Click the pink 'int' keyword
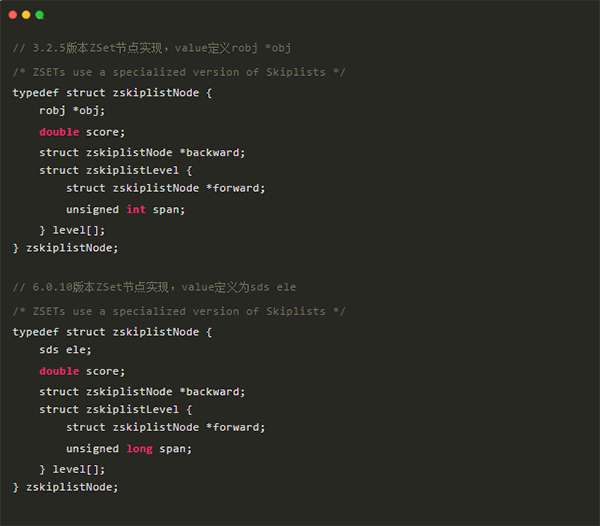 click(136, 209)
